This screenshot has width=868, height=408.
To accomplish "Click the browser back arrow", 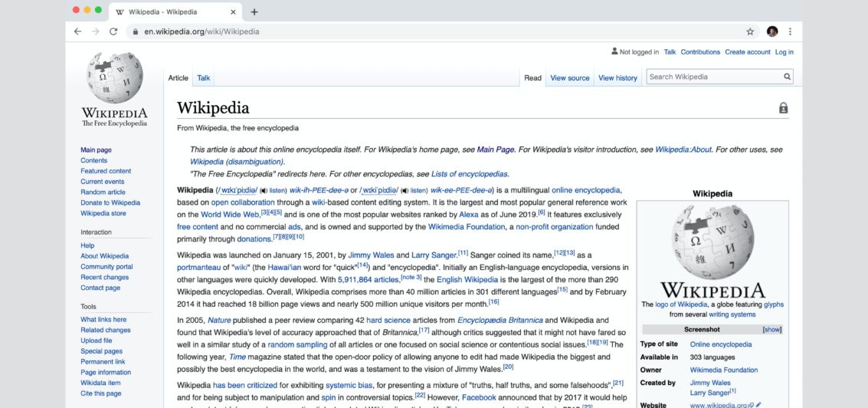I will point(77,31).
